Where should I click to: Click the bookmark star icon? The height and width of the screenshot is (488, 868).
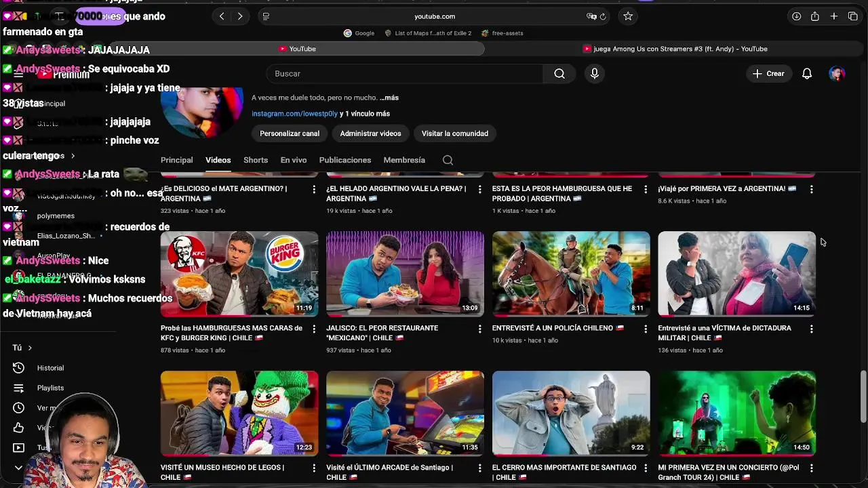628,16
